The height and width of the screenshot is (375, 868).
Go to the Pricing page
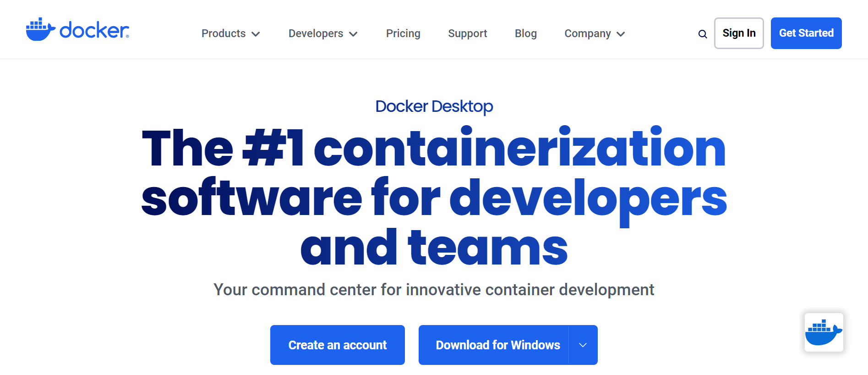coord(403,33)
